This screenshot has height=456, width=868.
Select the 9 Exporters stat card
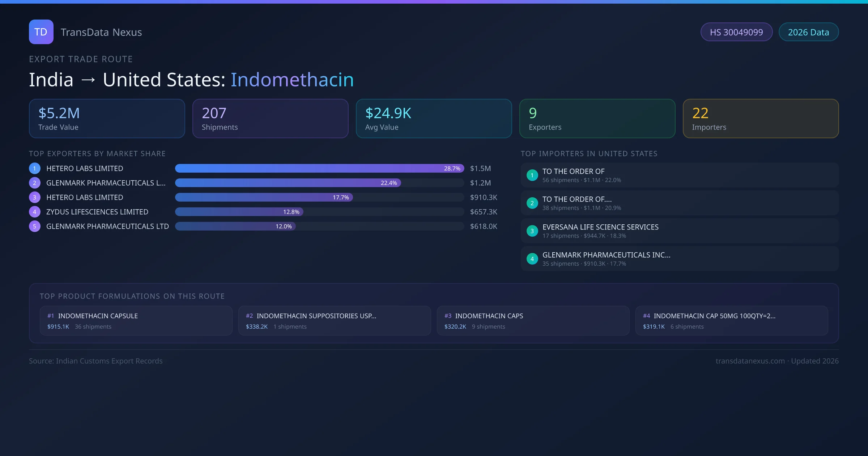click(597, 119)
